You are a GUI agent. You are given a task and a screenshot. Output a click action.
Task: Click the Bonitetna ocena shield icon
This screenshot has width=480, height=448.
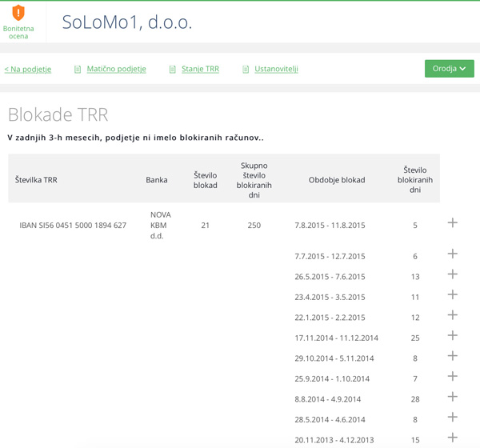pyautogui.click(x=18, y=13)
